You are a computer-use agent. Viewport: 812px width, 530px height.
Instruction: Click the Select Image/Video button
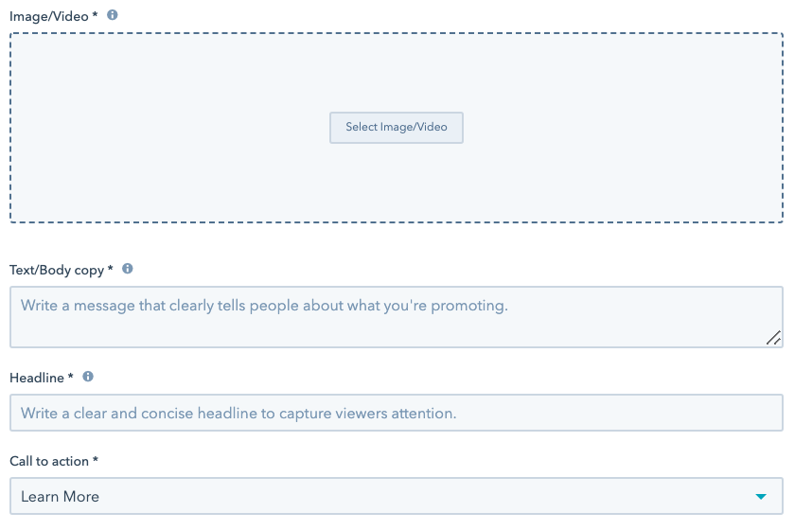coord(397,128)
